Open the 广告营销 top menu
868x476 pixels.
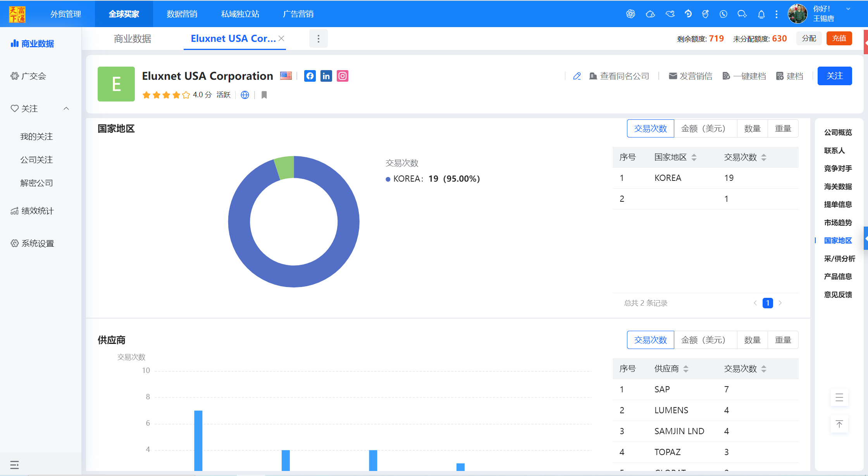tap(298, 14)
